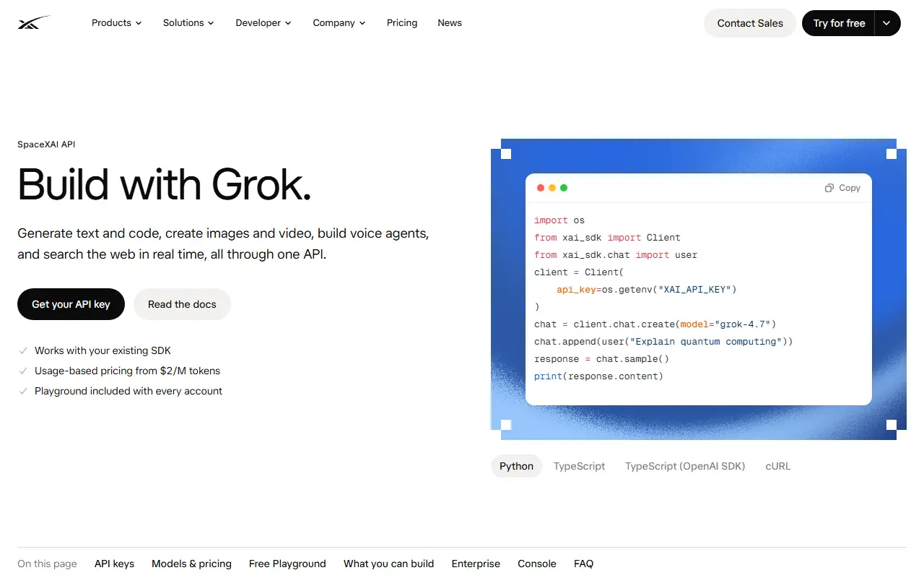Open the Try for free arrow dropdown
Image resolution: width=924 pixels, height=578 pixels.
coord(887,23)
